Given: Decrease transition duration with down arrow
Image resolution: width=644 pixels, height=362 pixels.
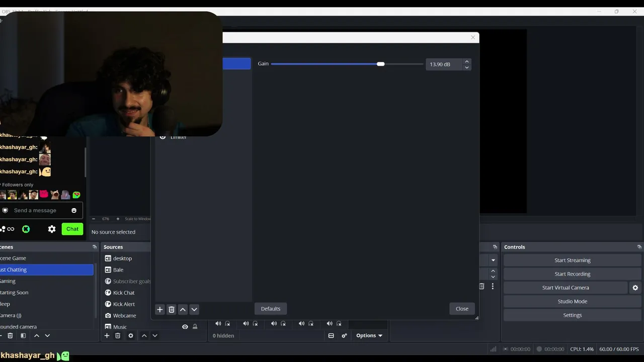Looking at the screenshot, I should (x=493, y=277).
